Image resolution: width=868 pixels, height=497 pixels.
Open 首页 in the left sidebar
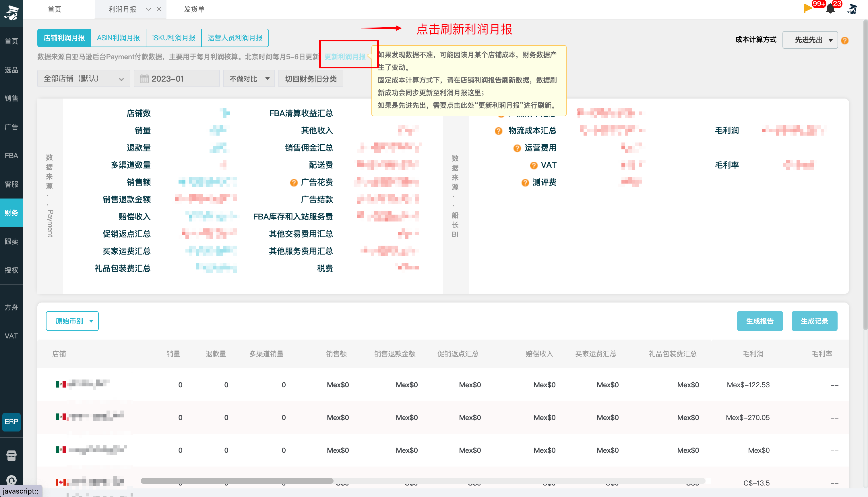11,41
